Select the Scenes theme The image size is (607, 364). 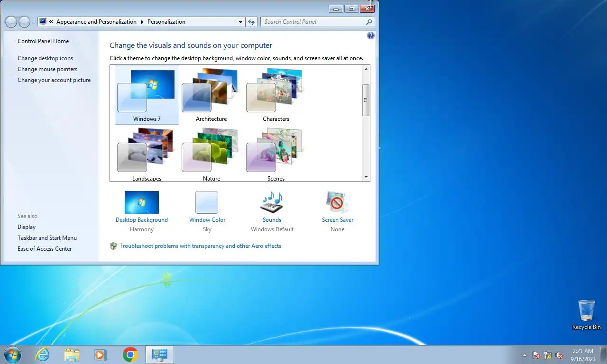tap(276, 155)
